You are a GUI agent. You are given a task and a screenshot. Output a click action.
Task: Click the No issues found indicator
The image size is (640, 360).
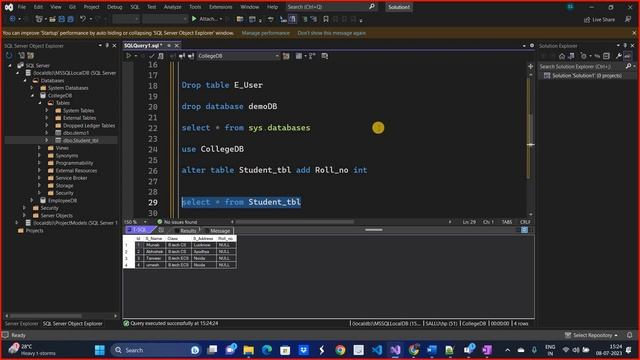[178, 222]
